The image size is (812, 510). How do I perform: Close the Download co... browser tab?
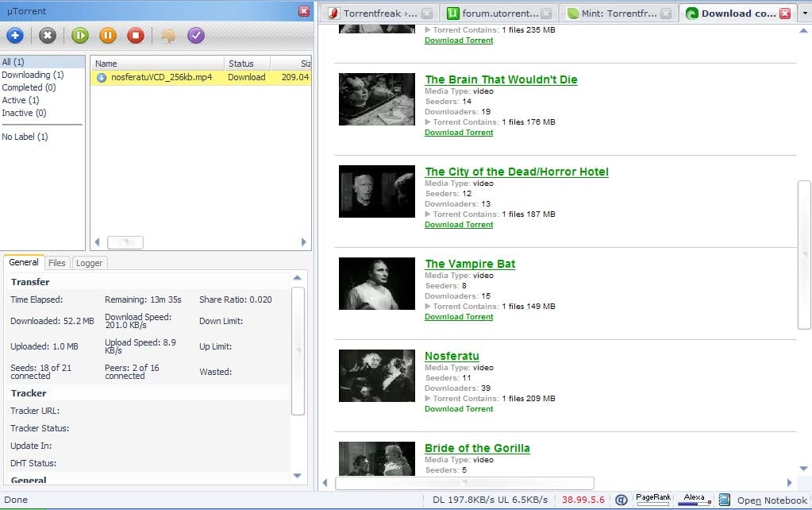(x=786, y=14)
